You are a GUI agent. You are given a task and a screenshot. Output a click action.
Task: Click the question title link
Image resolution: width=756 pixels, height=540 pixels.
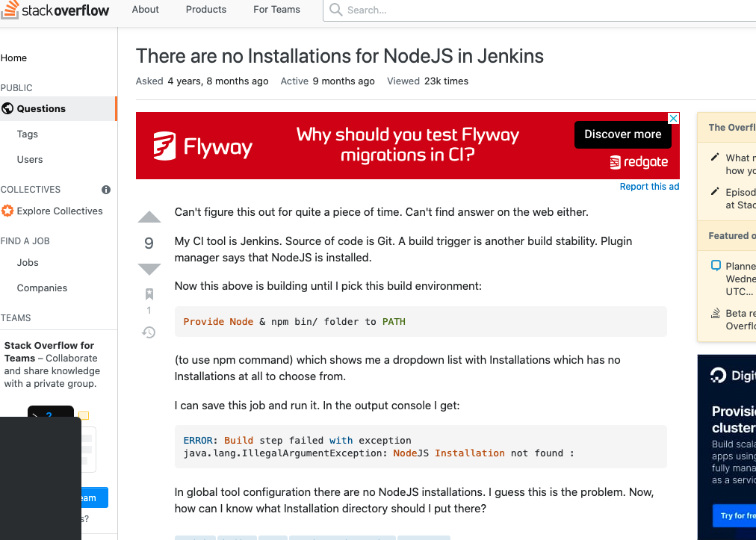[x=339, y=56]
